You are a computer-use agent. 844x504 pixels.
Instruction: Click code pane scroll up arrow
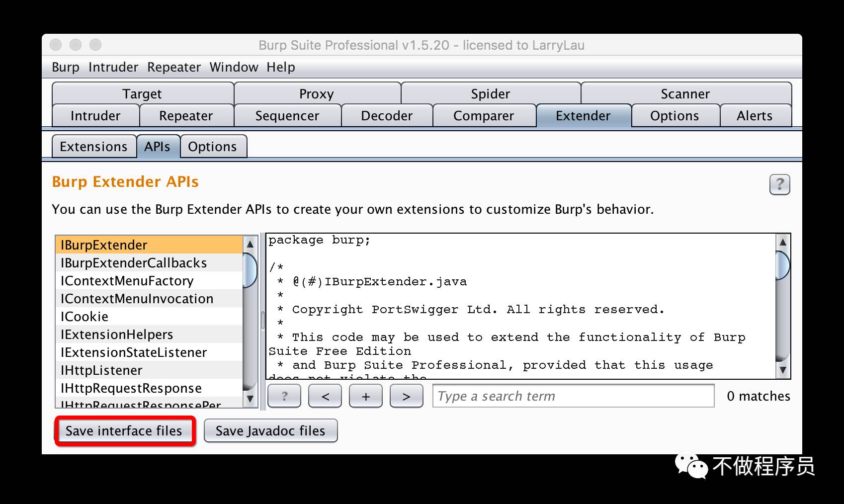coord(783,242)
